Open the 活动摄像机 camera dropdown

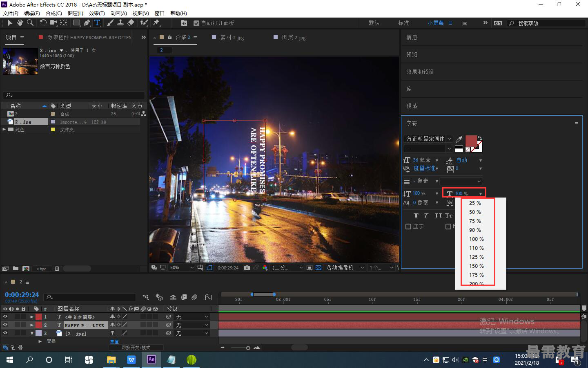345,268
